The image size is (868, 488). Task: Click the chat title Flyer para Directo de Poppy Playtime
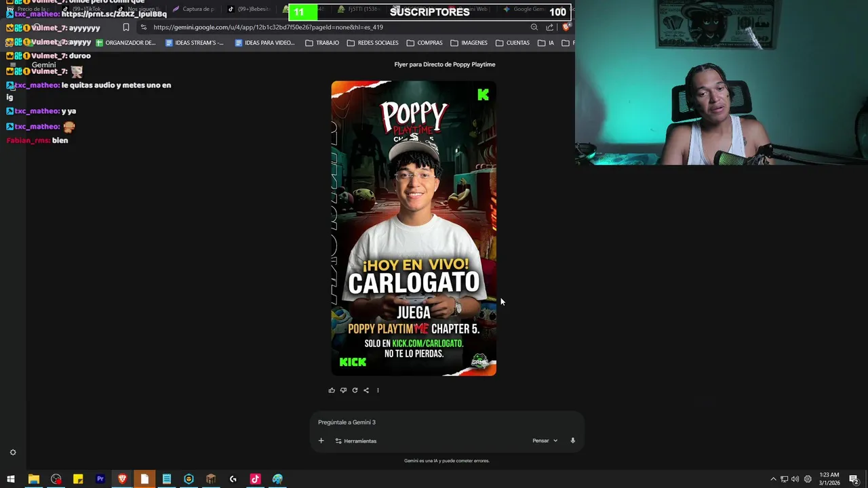pyautogui.click(x=445, y=64)
